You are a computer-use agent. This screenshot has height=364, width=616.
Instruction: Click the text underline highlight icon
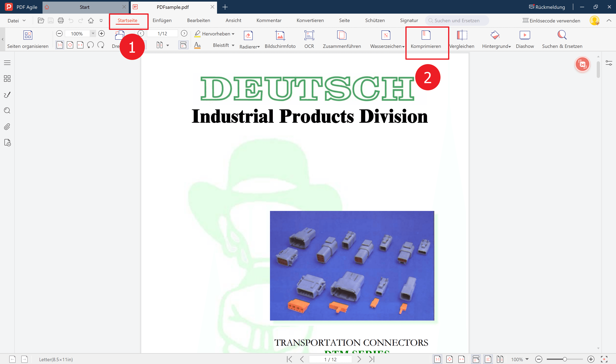pos(197,45)
